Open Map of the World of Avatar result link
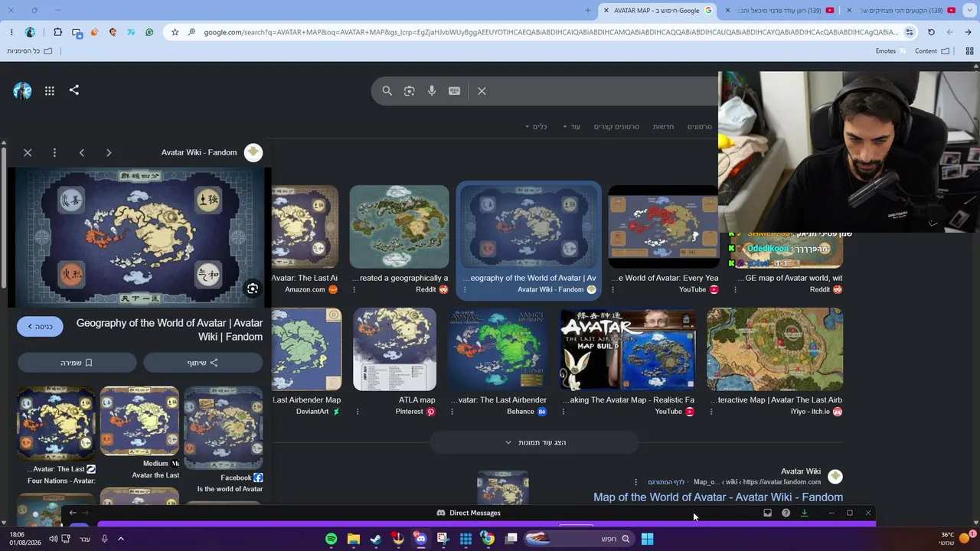 718,497
